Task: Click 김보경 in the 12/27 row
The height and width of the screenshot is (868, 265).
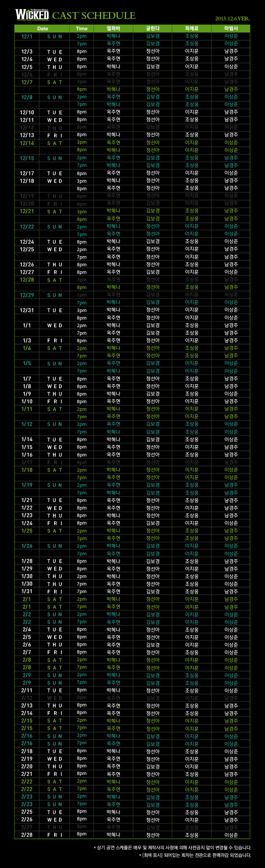Action: coord(153,272)
